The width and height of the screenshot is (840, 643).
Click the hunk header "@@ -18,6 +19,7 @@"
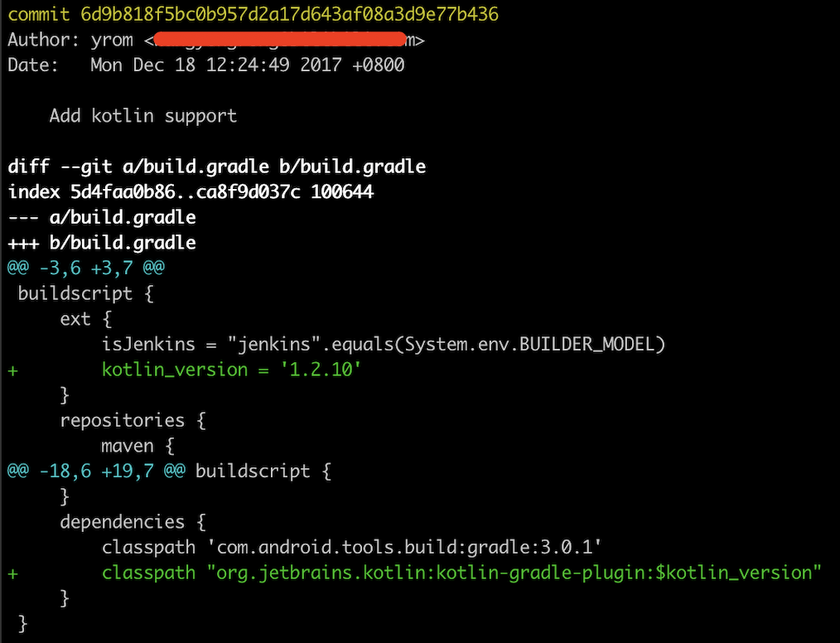[96, 471]
